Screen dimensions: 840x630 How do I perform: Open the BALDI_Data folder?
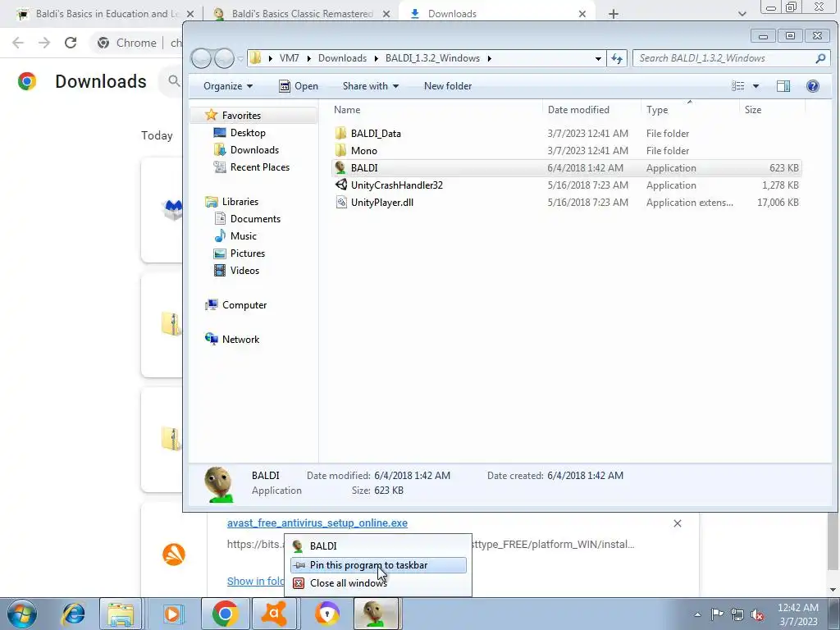coord(376,134)
